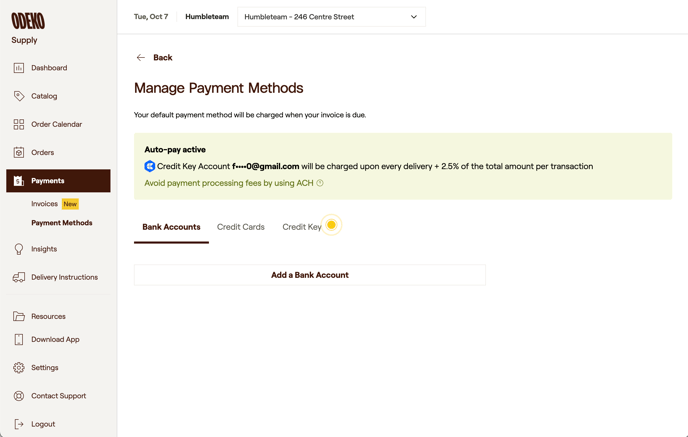Open Dashboard via its sidebar icon
Image resolution: width=688 pixels, height=437 pixels.
tap(19, 68)
